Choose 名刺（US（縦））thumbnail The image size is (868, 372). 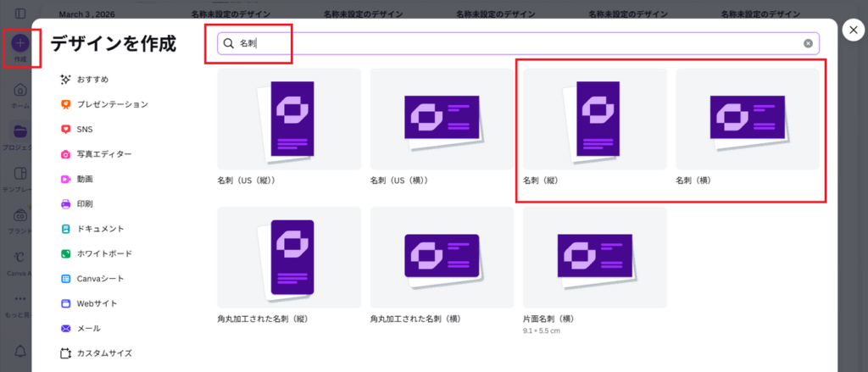click(x=289, y=119)
